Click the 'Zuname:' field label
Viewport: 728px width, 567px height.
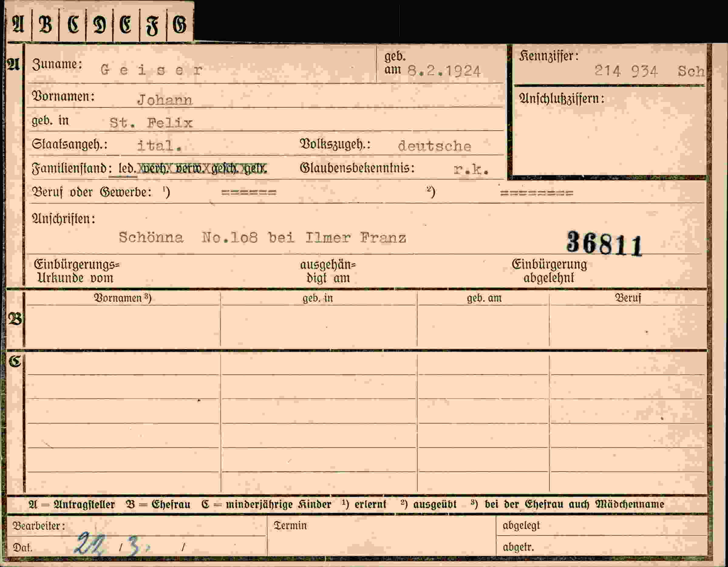coord(57,64)
